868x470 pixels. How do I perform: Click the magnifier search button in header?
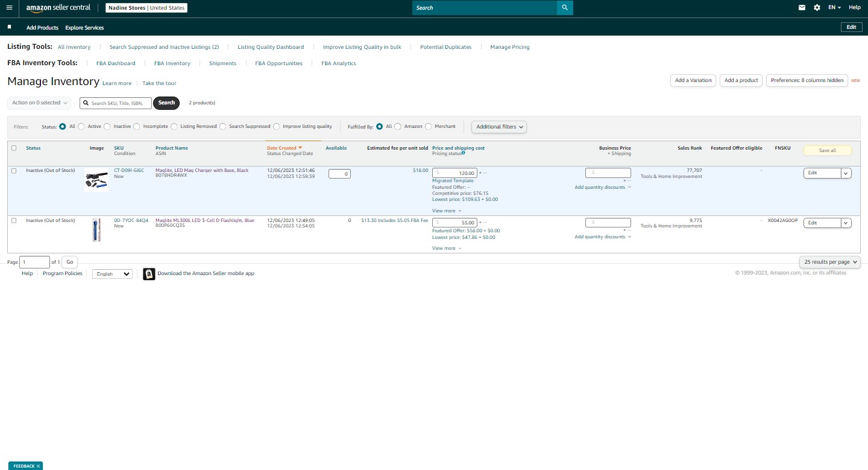[565, 8]
